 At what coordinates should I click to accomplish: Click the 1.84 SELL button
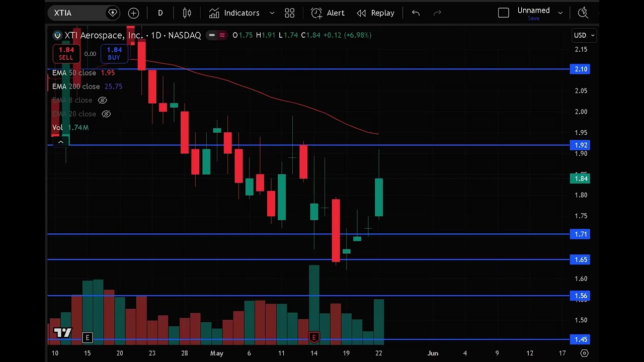pyautogui.click(x=66, y=53)
